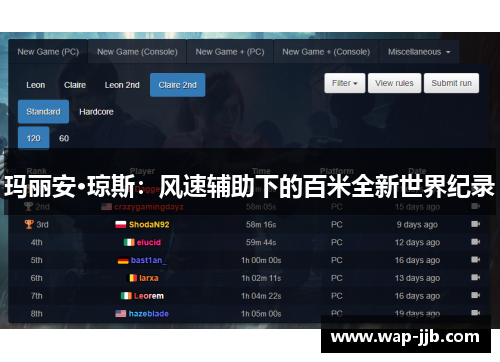Image resolution: width=500 pixels, height=362 pixels.
Task: Click the 59m 44s run time
Action: click(x=261, y=242)
